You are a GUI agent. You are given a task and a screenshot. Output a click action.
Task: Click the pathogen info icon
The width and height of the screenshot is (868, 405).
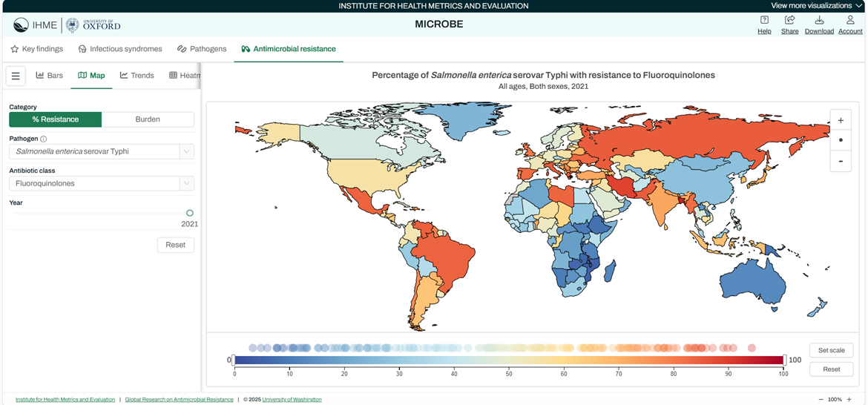pos(44,139)
